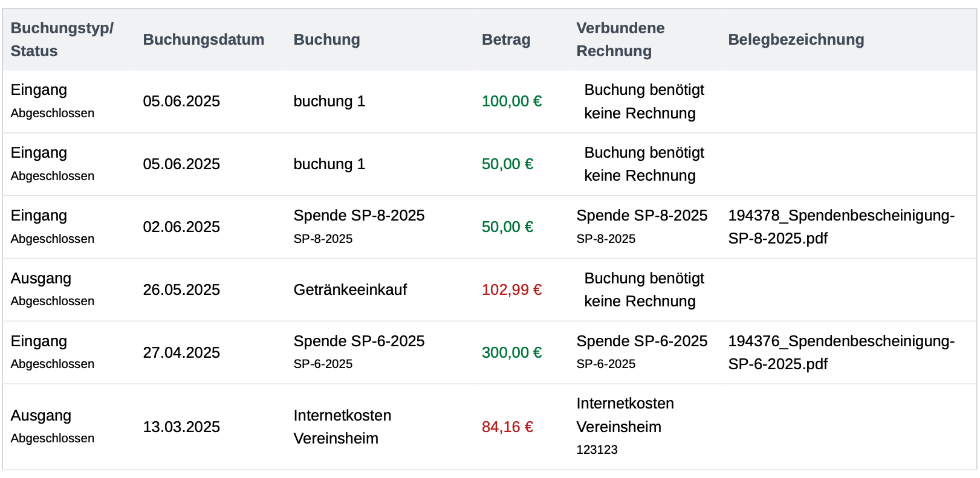Open the 194376_Spendenbescheinigung-SP-6-2025.pdf document
The width and height of the screenshot is (980, 478).
click(841, 352)
